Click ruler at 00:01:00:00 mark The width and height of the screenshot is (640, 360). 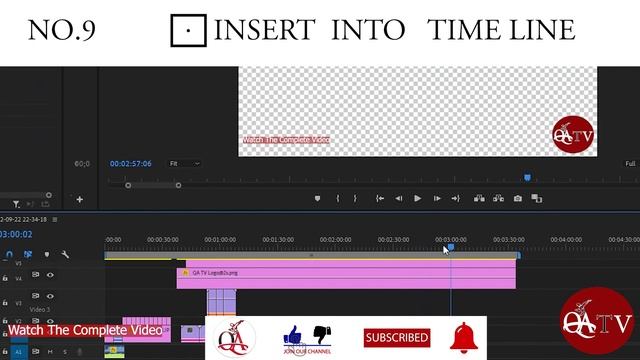point(220,240)
